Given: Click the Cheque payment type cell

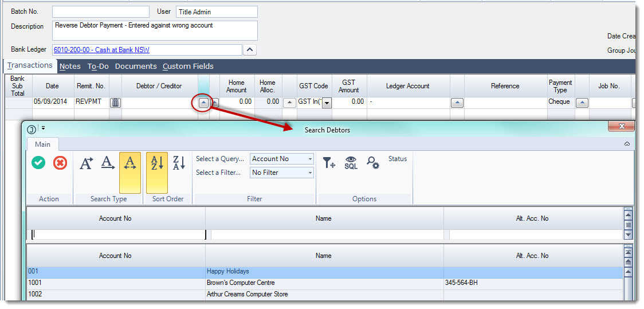Looking at the screenshot, I should pos(561,102).
